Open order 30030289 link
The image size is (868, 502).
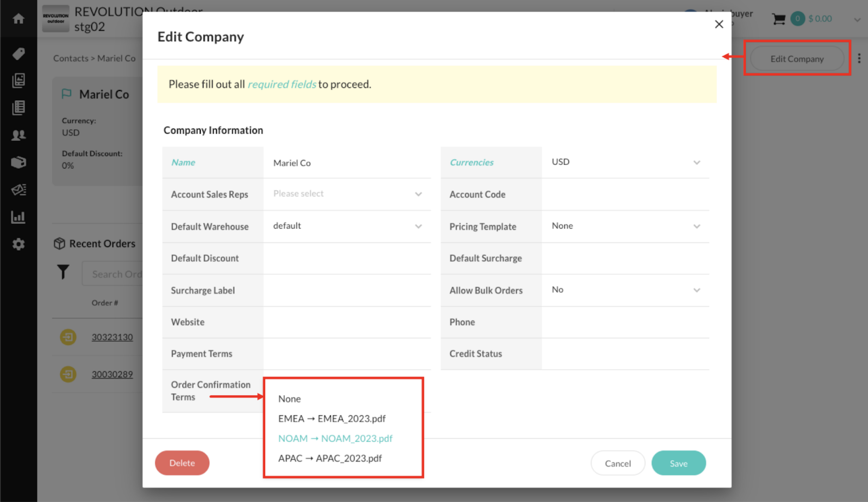click(112, 374)
